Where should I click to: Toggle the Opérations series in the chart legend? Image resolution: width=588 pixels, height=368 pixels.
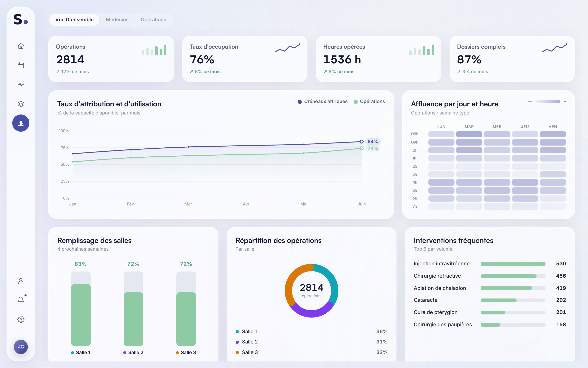pyautogui.click(x=369, y=101)
